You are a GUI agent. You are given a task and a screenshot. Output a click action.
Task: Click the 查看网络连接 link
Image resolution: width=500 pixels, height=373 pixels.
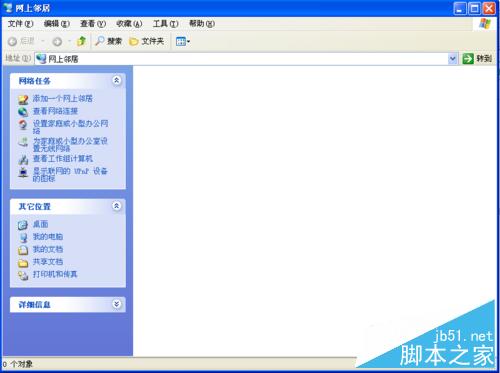pos(55,111)
